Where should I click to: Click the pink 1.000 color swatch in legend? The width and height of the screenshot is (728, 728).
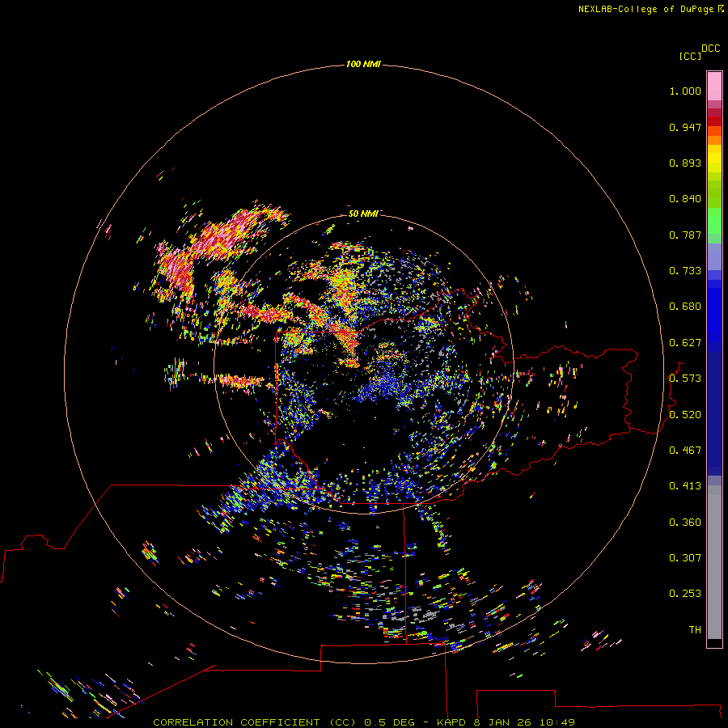pyautogui.click(x=714, y=87)
